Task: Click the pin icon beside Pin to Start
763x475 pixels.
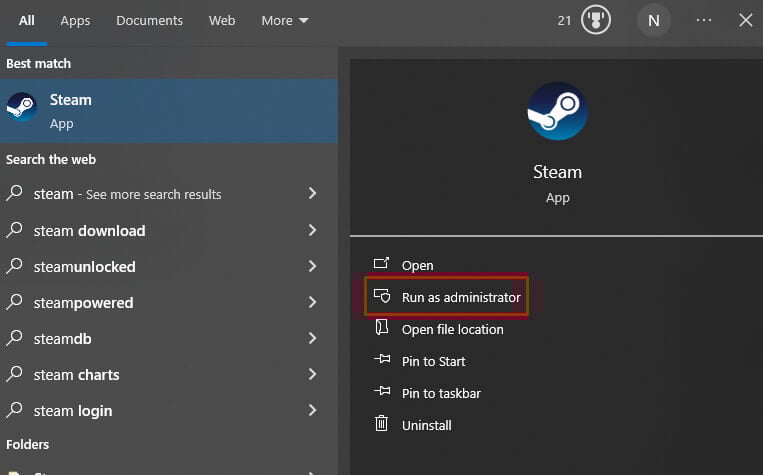Action: click(x=382, y=359)
